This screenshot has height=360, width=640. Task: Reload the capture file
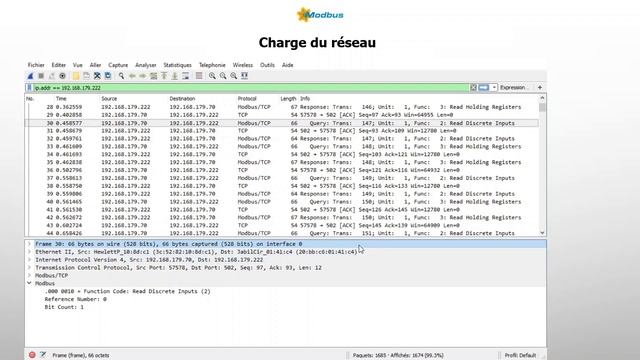click(x=108, y=76)
